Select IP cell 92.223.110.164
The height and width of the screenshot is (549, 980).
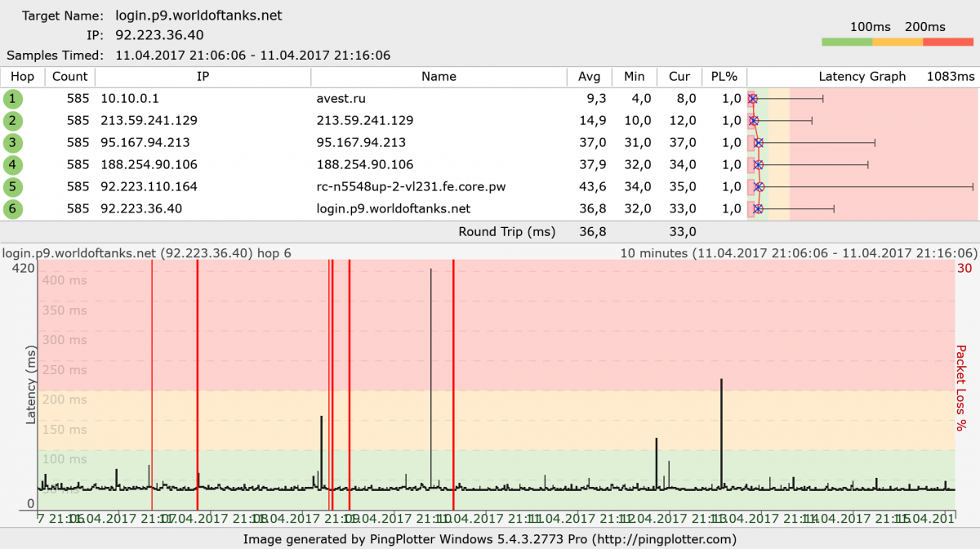tap(149, 187)
